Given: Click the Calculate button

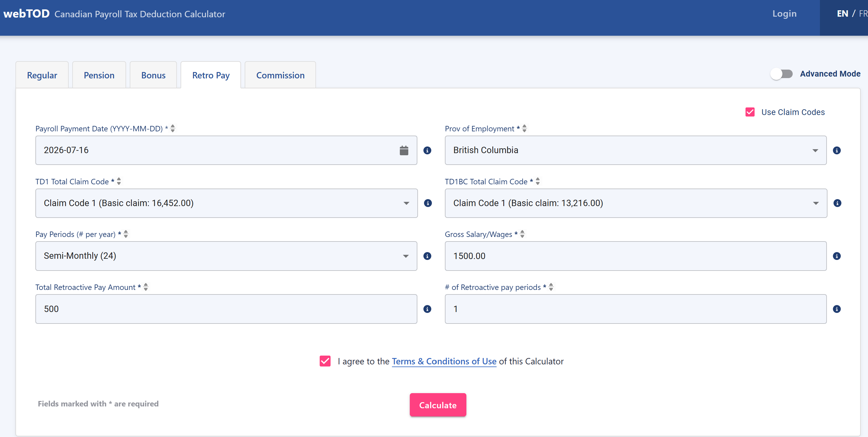Looking at the screenshot, I should [x=438, y=405].
